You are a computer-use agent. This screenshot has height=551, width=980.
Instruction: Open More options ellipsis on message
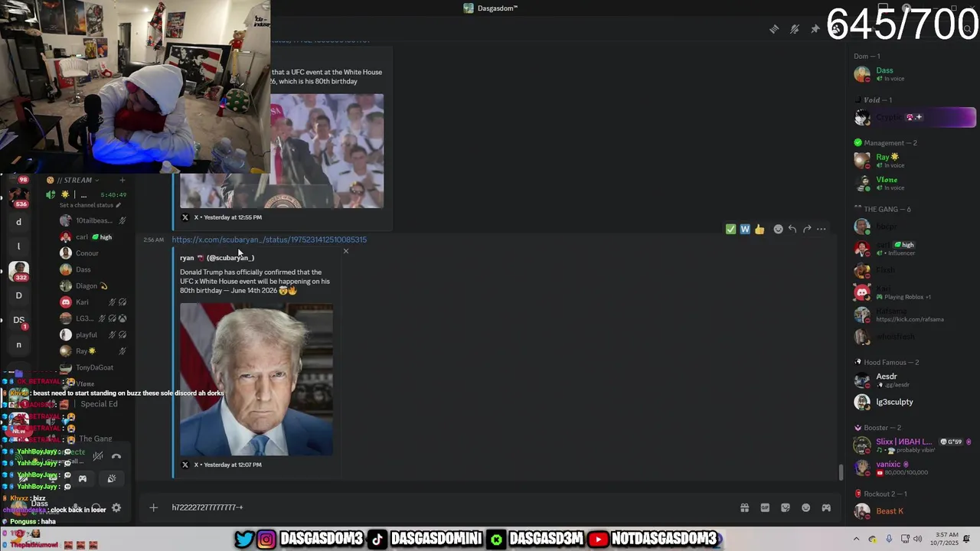[x=822, y=229]
